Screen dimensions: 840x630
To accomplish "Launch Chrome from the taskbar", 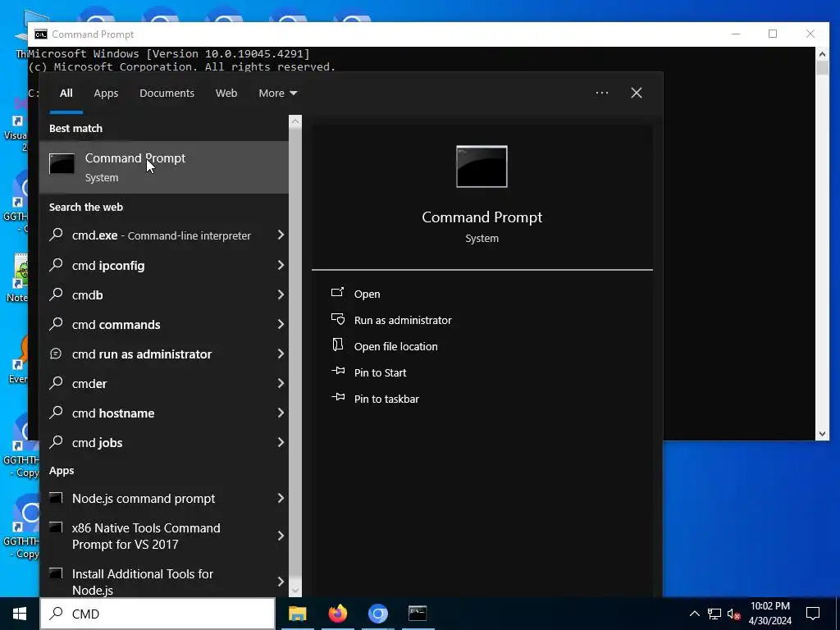I will (x=377, y=614).
